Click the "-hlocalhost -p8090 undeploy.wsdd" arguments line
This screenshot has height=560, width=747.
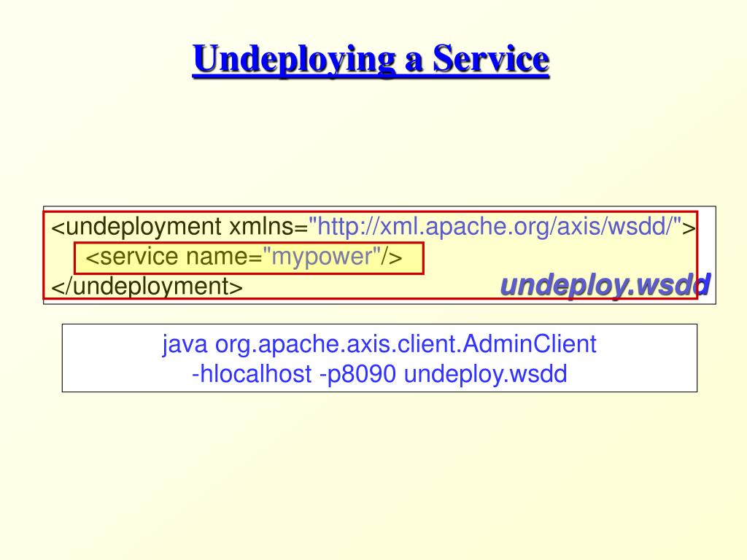379,374
